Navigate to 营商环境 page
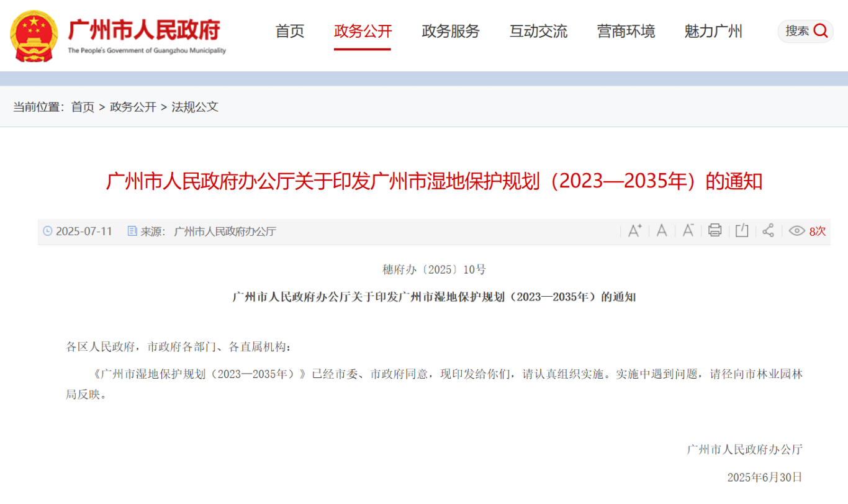848x504 pixels. [x=626, y=31]
